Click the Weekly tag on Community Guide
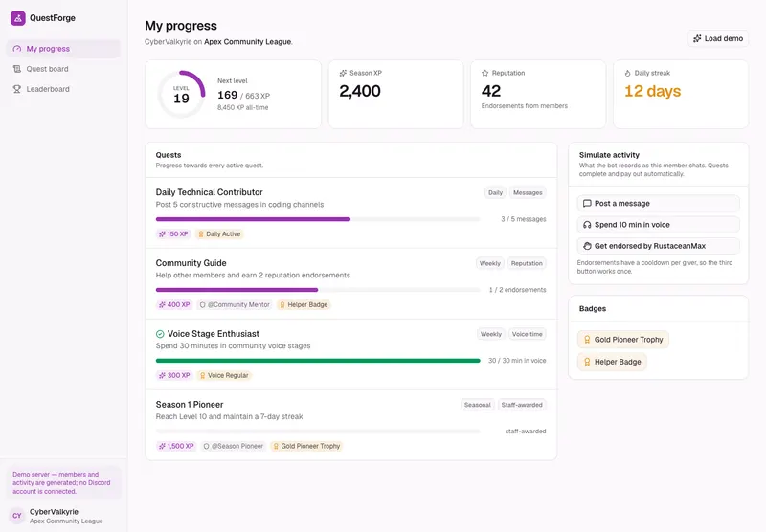The width and height of the screenshot is (766, 532). tap(489, 263)
